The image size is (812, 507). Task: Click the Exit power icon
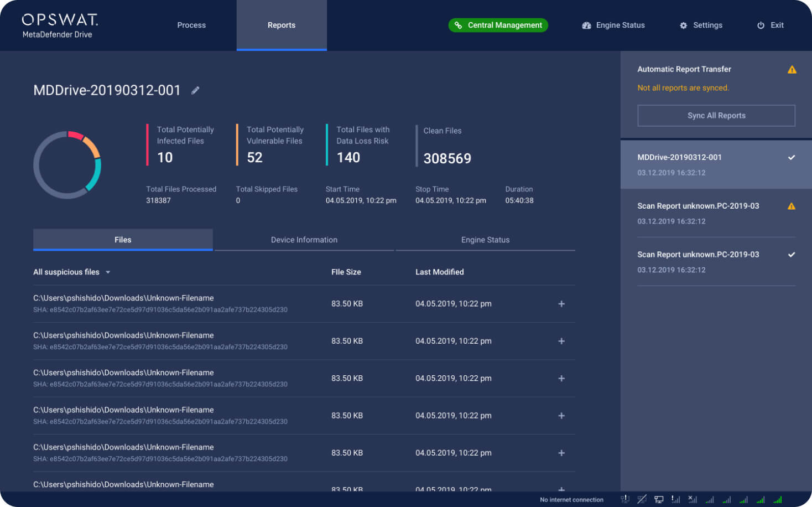point(761,25)
